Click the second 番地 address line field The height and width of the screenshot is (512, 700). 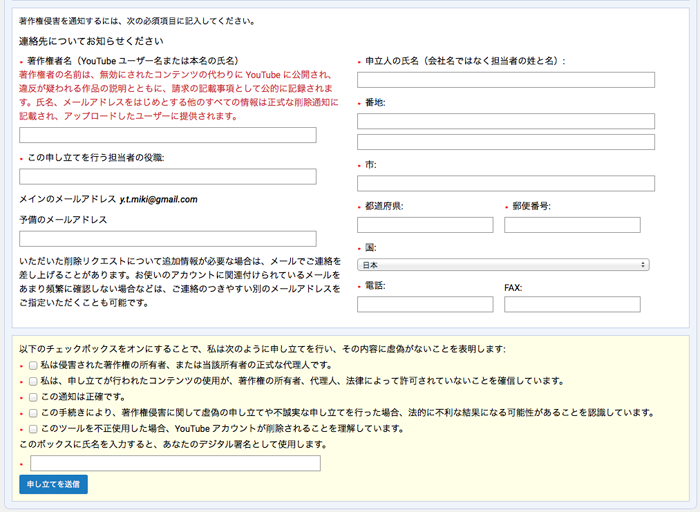click(506, 142)
